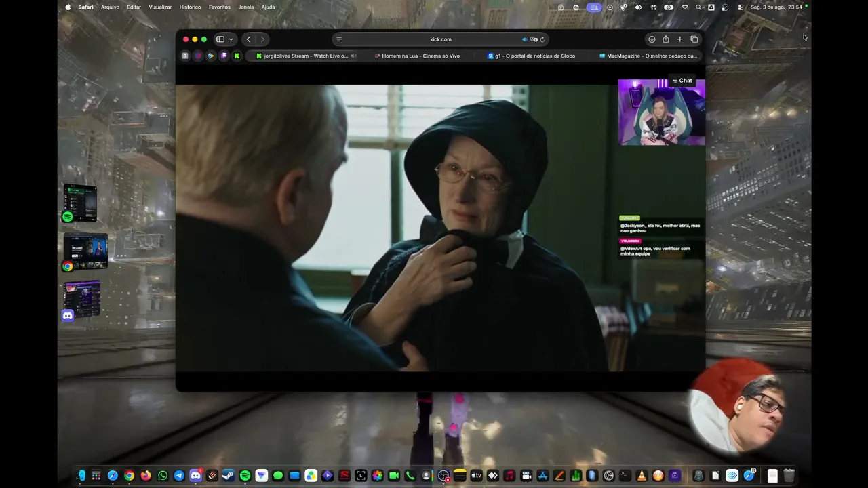The width and height of the screenshot is (868, 488).
Task: Open Music app from the Dock
Action: click(509, 476)
